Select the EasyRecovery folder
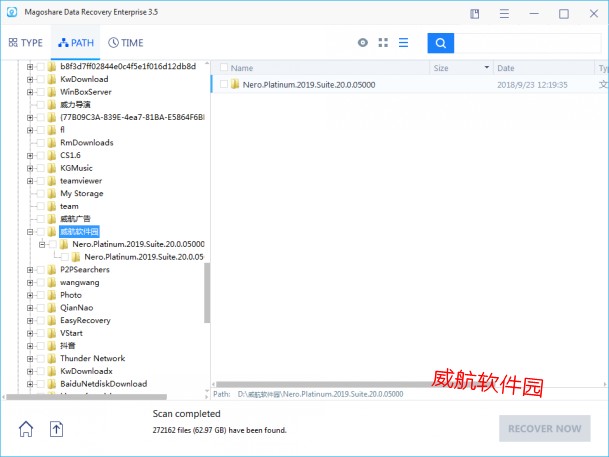Viewport: 609px width, 457px height. click(85, 320)
